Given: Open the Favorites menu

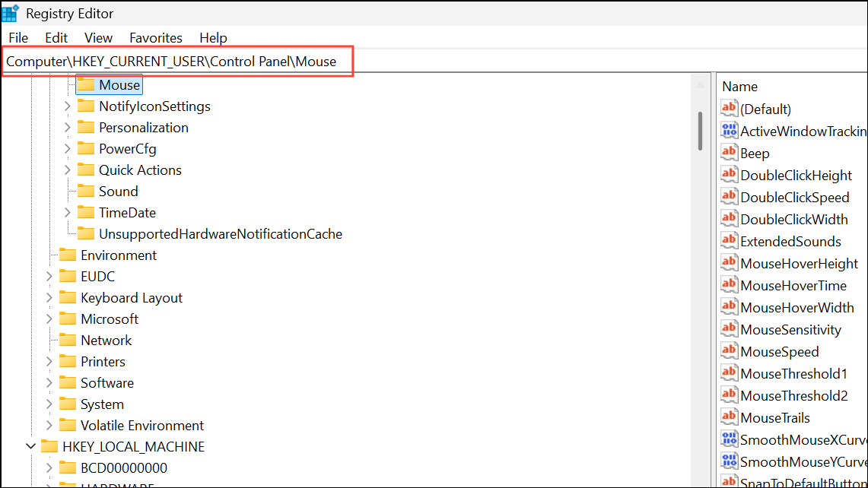Looking at the screenshot, I should click(155, 37).
